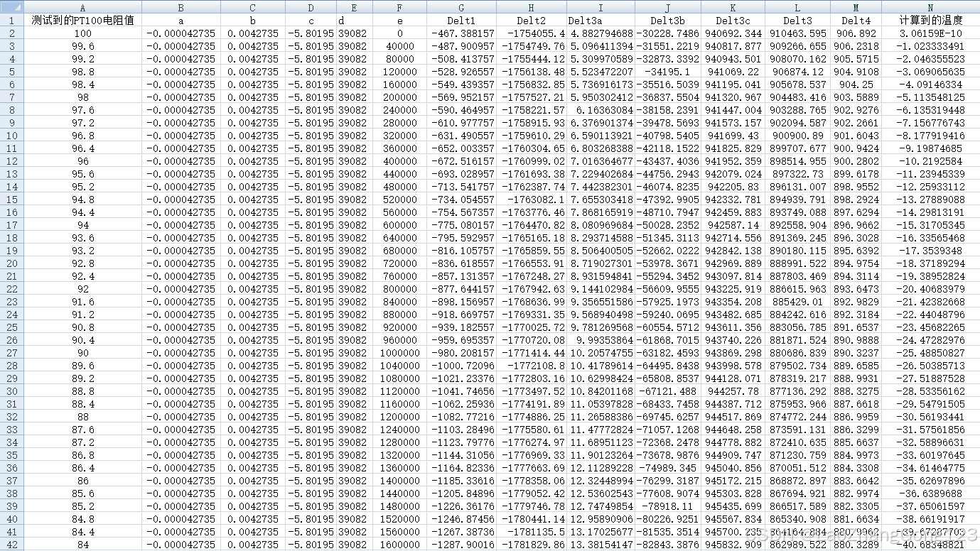
Task: Select the cell with value 904.25
Action: pyautogui.click(x=856, y=84)
